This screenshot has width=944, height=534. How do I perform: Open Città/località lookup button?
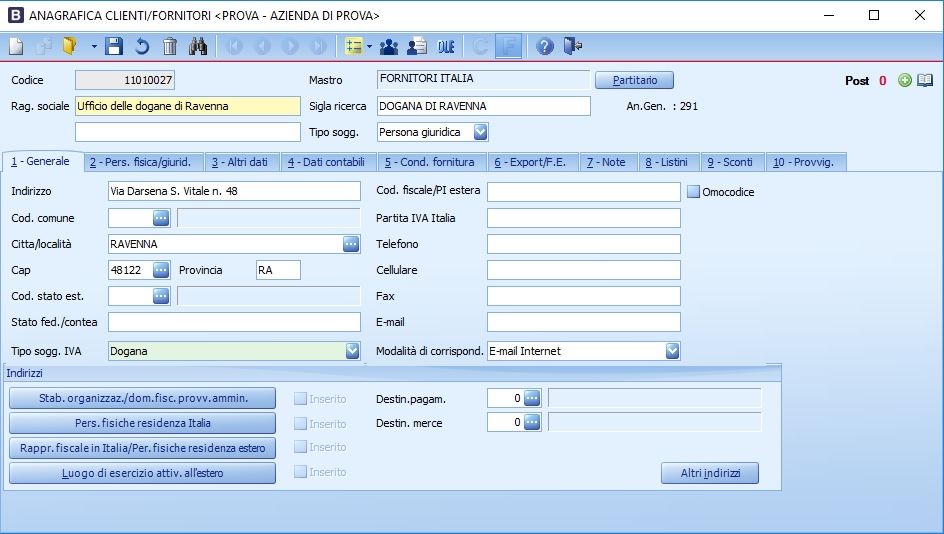click(351, 244)
